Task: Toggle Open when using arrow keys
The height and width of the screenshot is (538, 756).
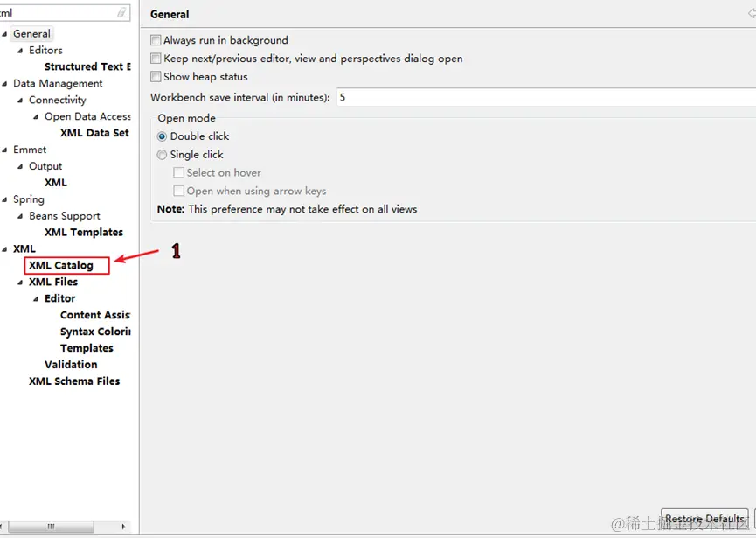Action: click(x=179, y=191)
